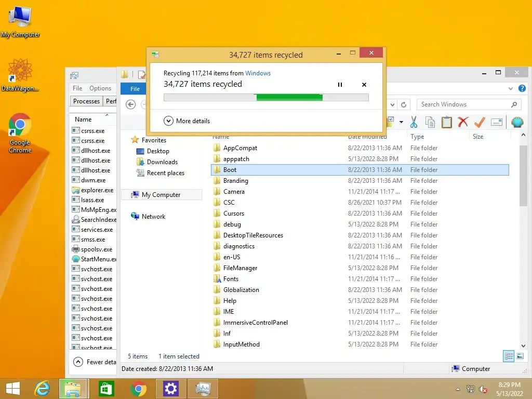Launch Internet Explorer from taskbar

[x=43, y=389]
